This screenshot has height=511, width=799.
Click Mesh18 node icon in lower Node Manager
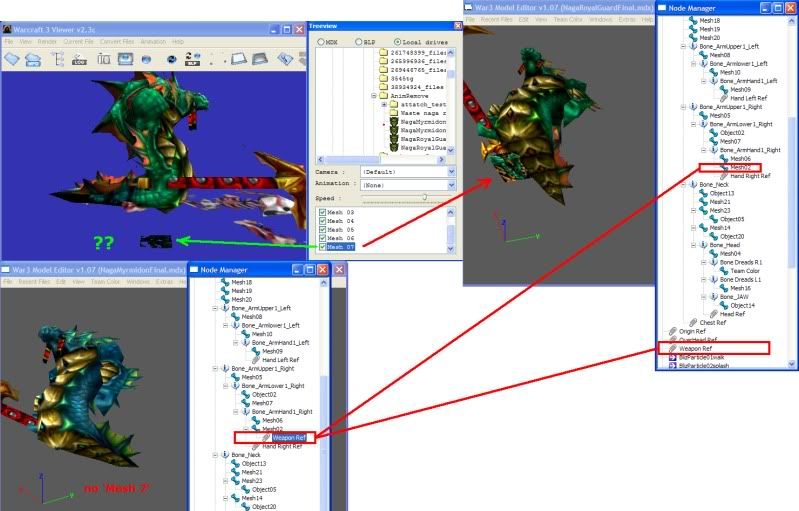(225, 282)
